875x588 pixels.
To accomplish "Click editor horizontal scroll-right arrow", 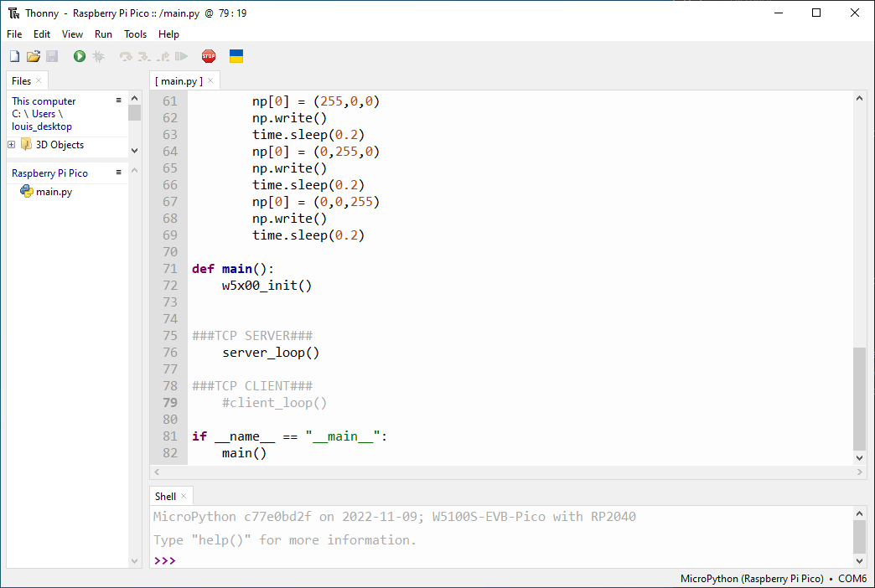I will pos(859,472).
